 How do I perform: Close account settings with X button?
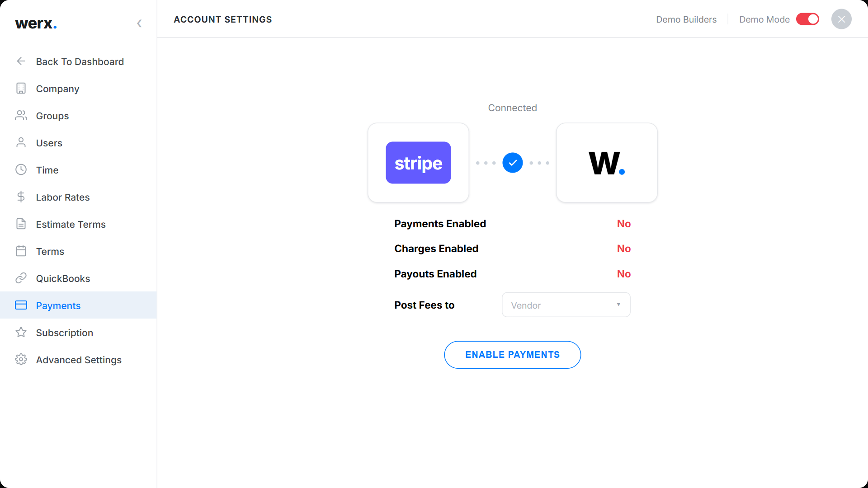click(841, 19)
